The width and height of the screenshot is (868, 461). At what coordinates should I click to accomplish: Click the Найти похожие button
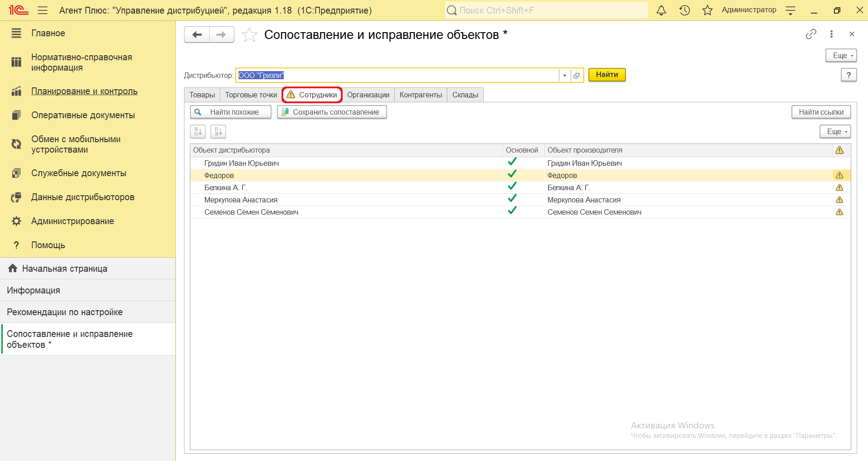(231, 112)
